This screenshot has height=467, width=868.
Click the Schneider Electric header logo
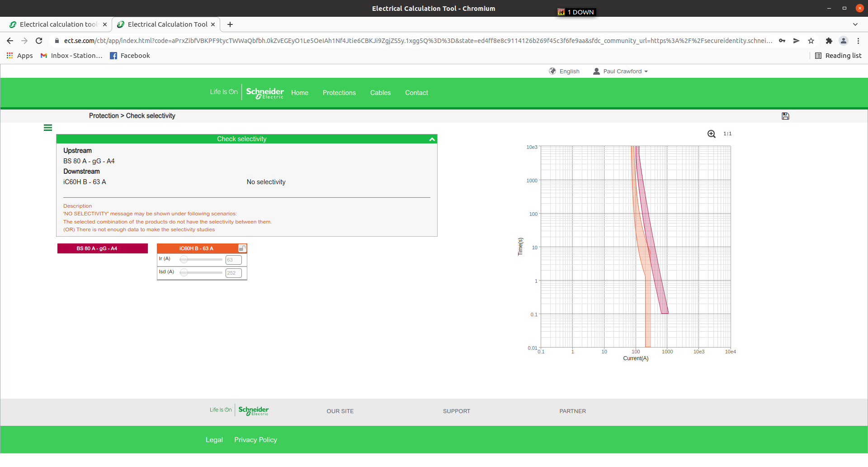pos(265,93)
